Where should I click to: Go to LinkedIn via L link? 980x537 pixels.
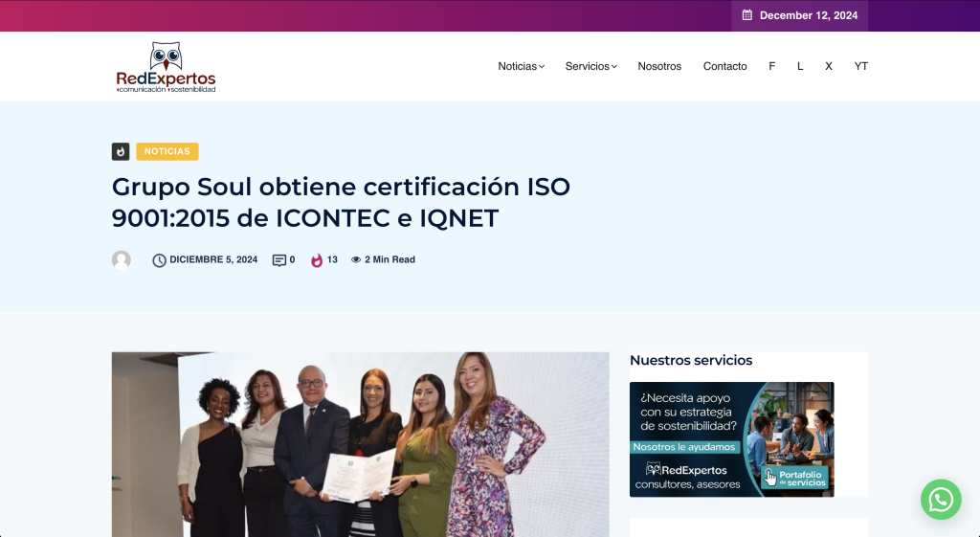pyautogui.click(x=800, y=66)
